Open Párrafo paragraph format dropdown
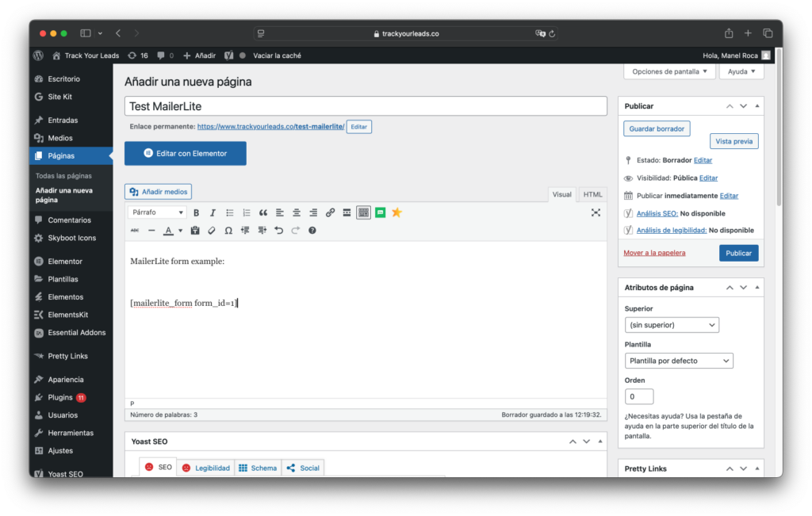Viewport: 812px width, 516px height. click(158, 212)
